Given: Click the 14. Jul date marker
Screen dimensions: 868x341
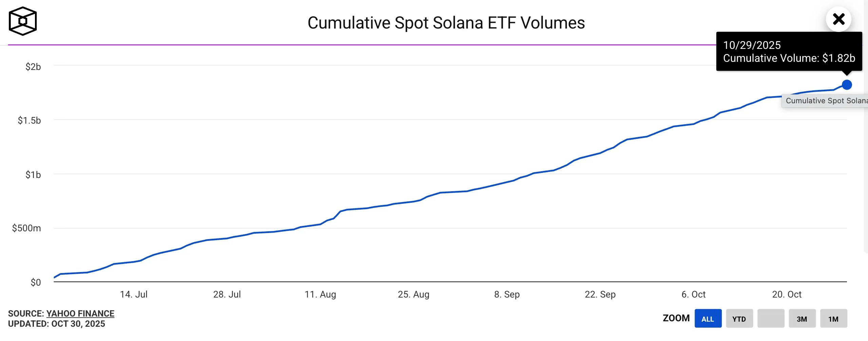Looking at the screenshot, I should pos(133,295).
